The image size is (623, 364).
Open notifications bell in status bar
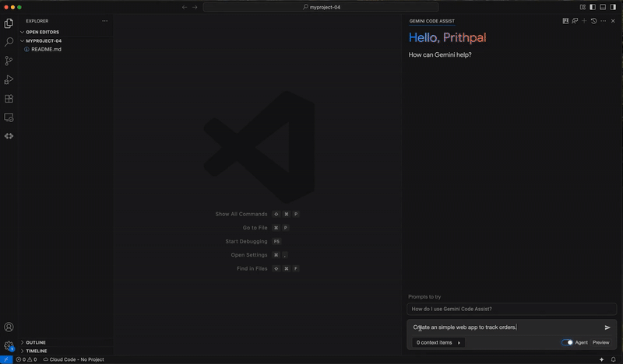coord(614,359)
